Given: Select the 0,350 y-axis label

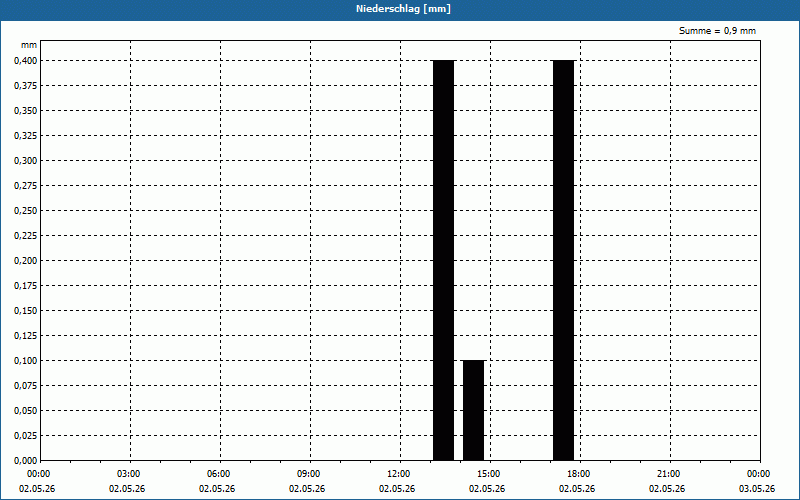Looking at the screenshot, I should pyautogui.click(x=25, y=111).
